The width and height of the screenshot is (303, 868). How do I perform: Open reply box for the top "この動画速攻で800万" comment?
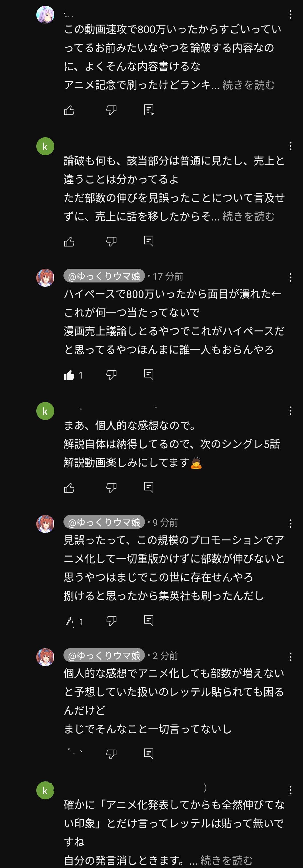(x=149, y=110)
